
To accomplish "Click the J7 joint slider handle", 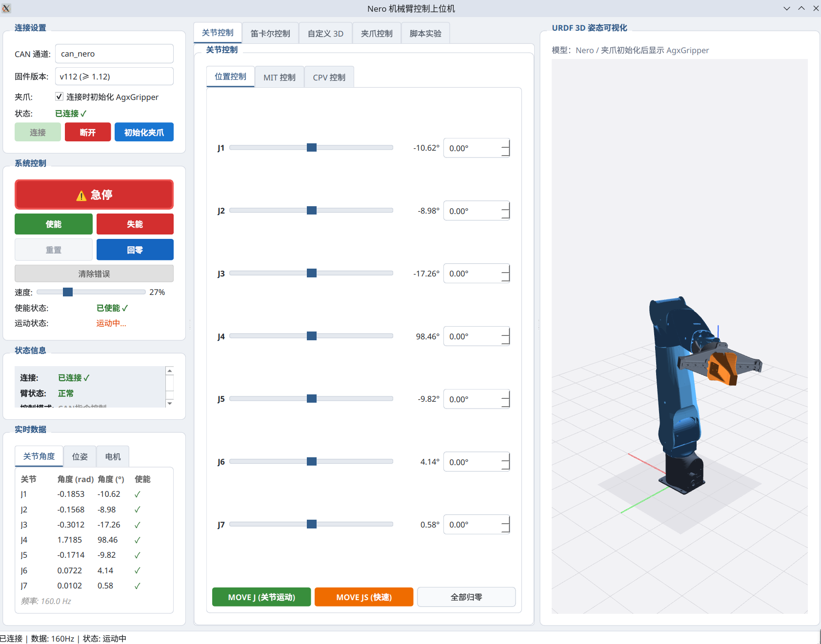I will click(312, 524).
